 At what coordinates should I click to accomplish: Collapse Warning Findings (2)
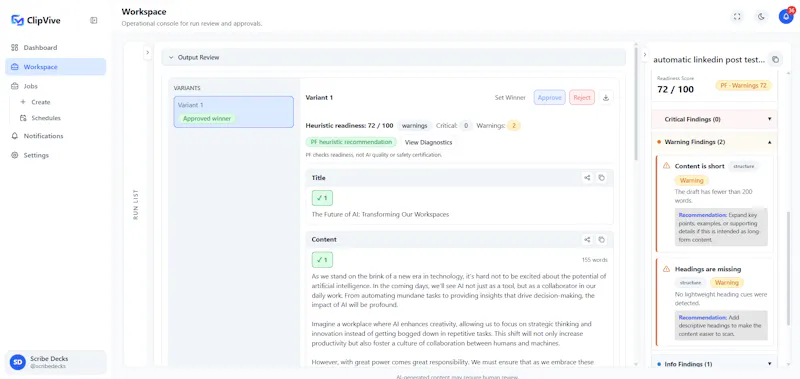(x=714, y=142)
